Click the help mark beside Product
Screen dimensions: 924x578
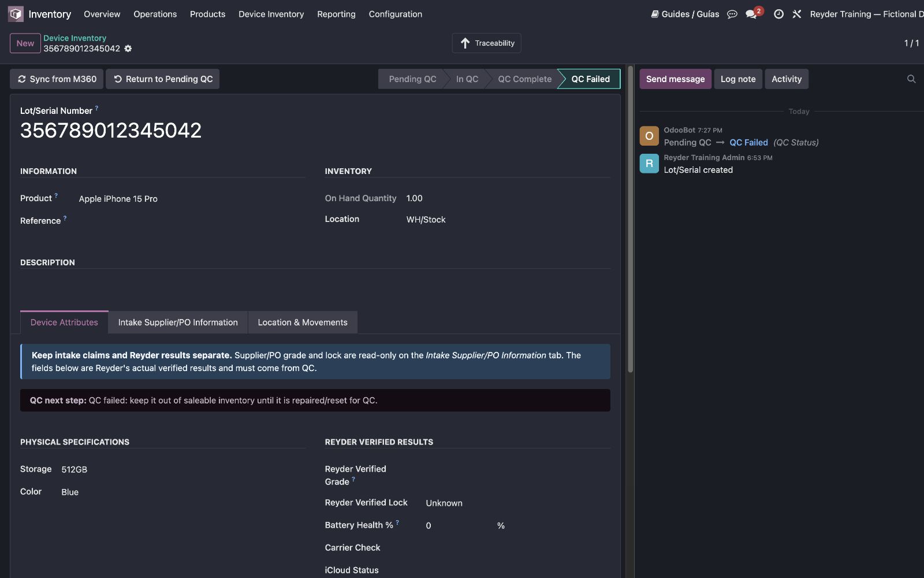pyautogui.click(x=56, y=196)
